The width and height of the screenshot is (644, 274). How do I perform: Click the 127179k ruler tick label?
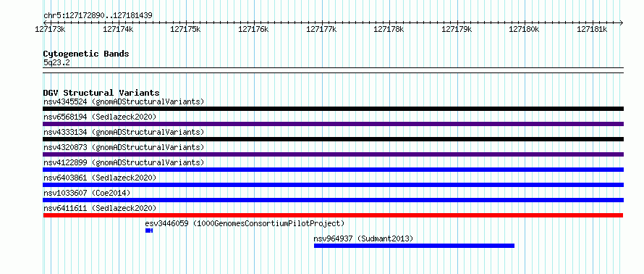point(457,29)
